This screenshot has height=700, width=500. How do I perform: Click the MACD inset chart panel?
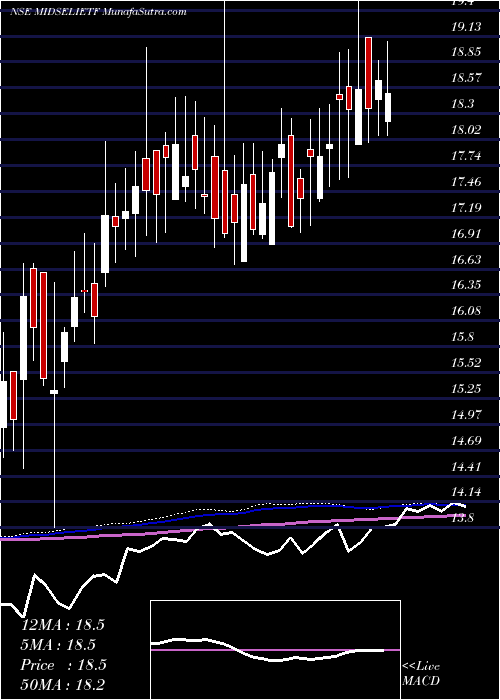click(275, 650)
